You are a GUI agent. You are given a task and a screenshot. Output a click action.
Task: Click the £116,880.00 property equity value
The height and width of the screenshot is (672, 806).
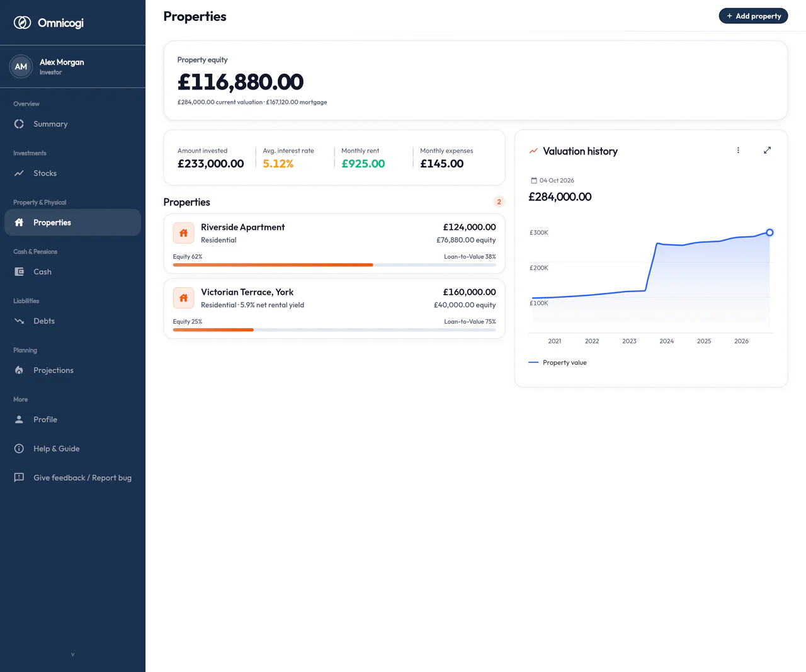coord(241,82)
